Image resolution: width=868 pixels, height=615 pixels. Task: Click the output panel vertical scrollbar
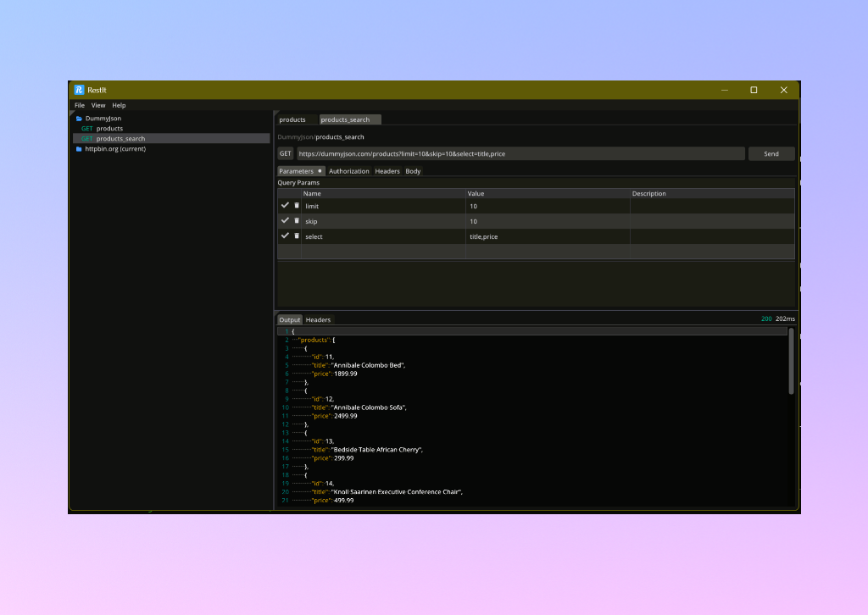tap(791, 362)
